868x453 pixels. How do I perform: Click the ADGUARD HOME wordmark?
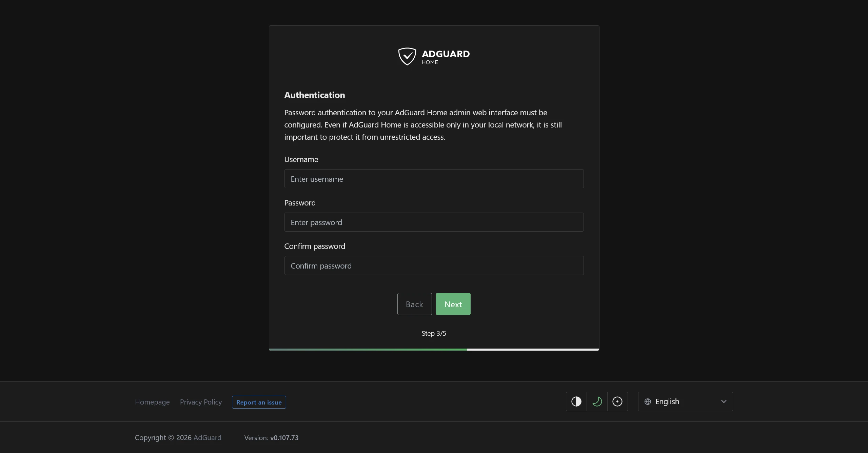(445, 57)
